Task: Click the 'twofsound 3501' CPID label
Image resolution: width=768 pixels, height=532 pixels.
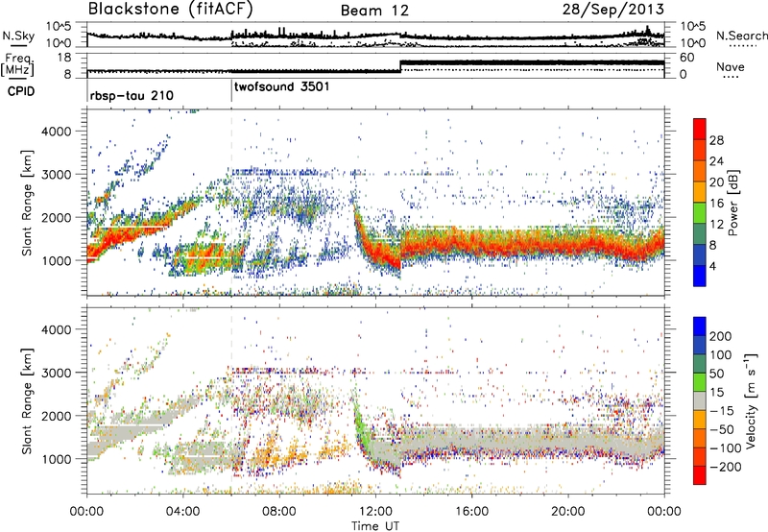Action: pos(282,86)
